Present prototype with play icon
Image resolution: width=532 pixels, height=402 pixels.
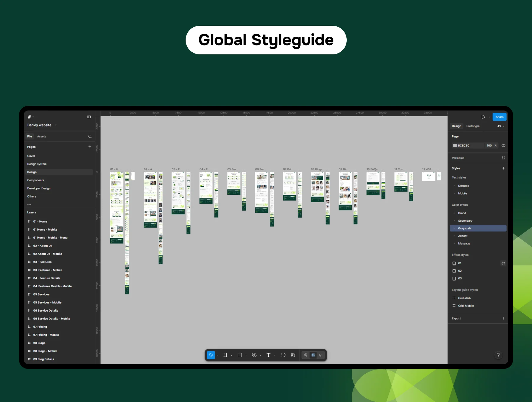tap(483, 117)
